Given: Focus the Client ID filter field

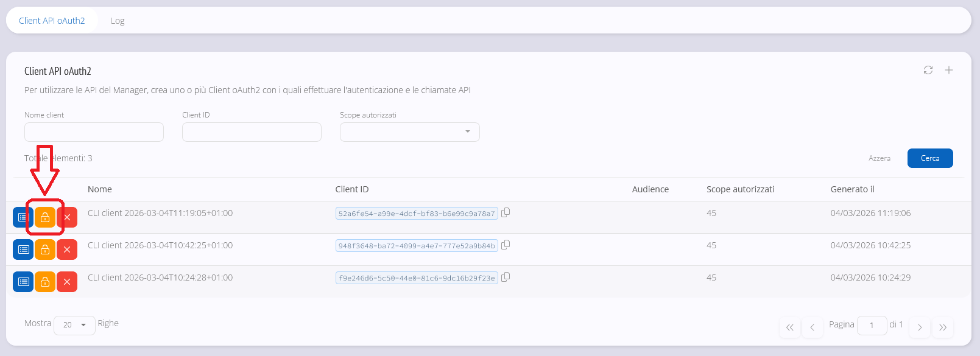Looking at the screenshot, I should coord(252,132).
